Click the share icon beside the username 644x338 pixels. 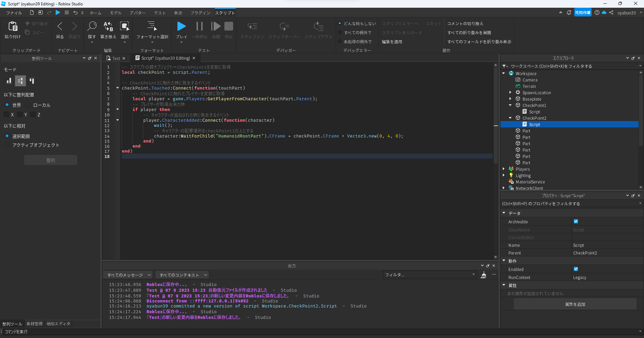click(x=611, y=12)
